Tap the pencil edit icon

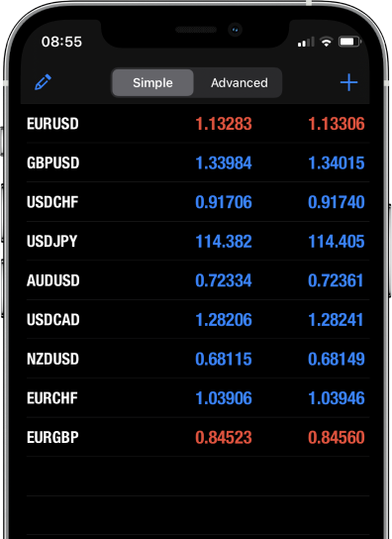pos(43,82)
